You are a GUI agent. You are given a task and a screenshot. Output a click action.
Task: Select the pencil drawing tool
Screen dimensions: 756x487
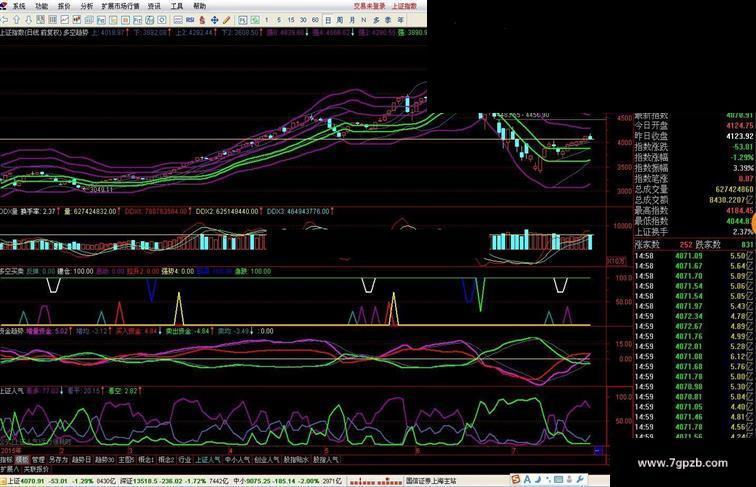point(227,20)
